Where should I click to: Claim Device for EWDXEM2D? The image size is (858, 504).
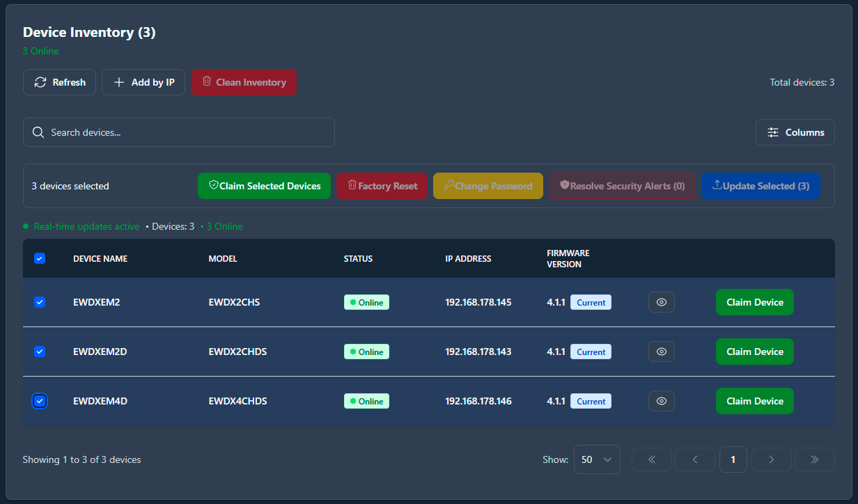[755, 352]
